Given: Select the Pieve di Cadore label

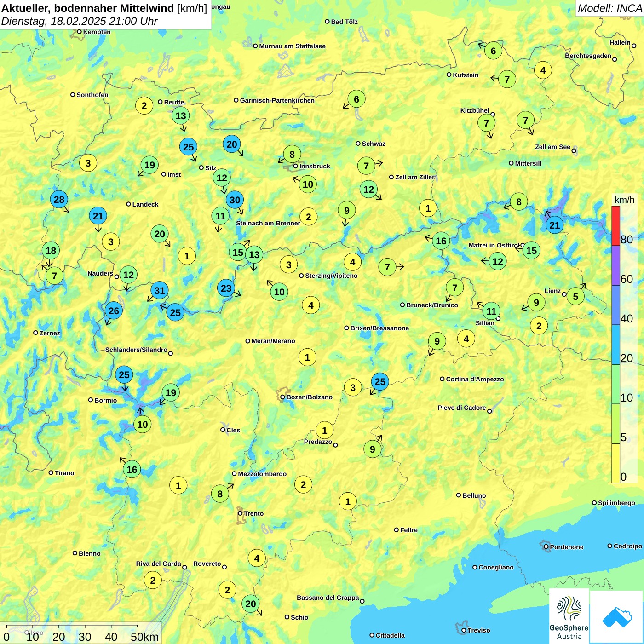Looking at the screenshot, I should (462, 408).
